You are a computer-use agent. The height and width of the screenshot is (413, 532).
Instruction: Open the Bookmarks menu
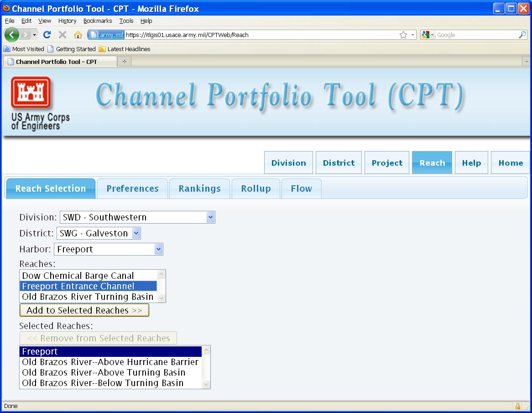tap(98, 21)
